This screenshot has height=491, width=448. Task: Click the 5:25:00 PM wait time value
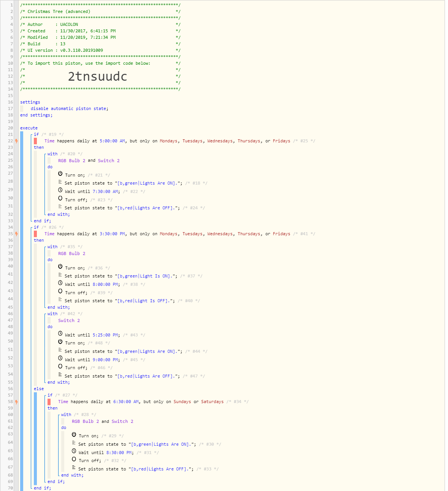pos(105,335)
